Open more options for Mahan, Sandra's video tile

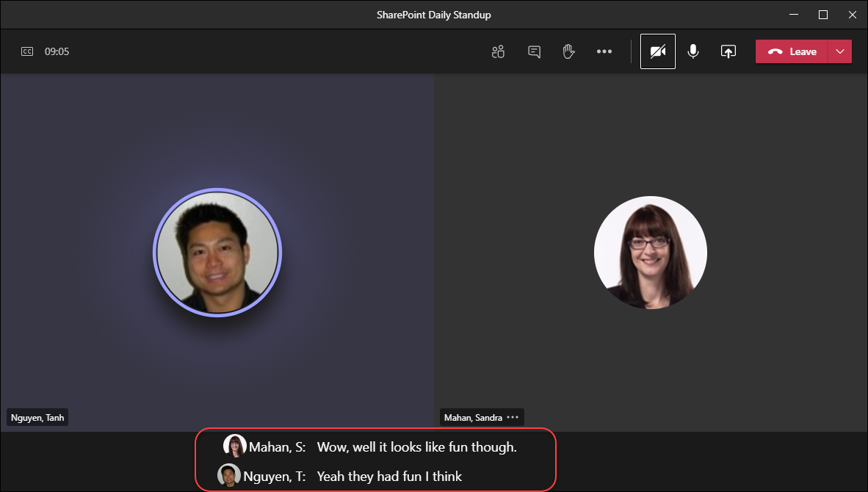coord(513,416)
